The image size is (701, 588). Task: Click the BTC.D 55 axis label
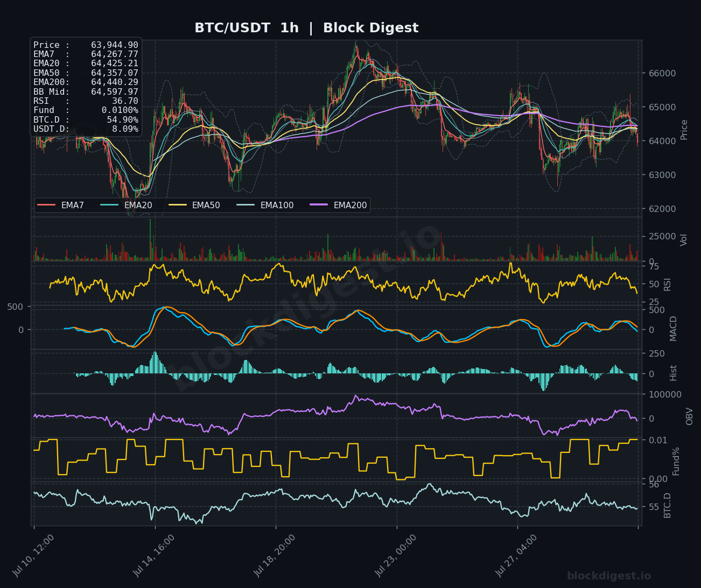[x=654, y=507]
